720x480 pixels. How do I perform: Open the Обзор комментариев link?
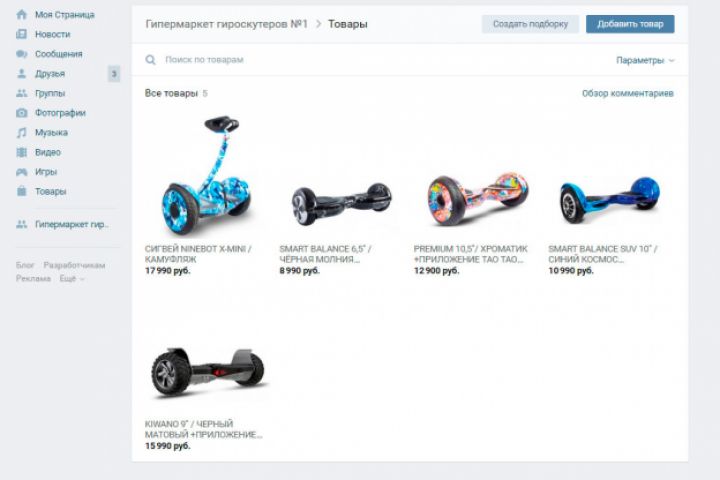628,93
